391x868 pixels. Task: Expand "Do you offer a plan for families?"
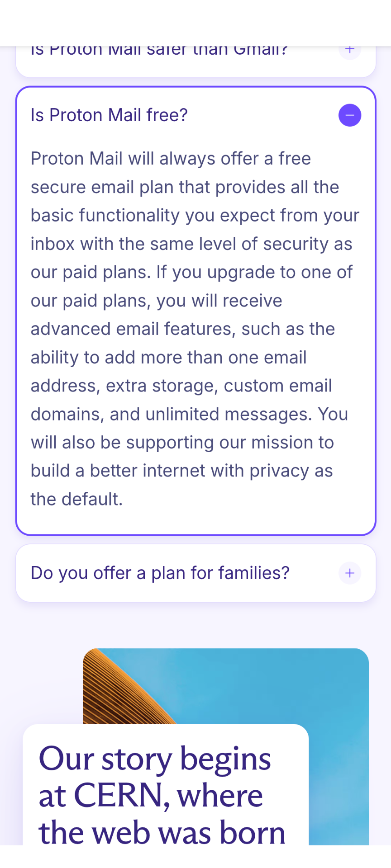pyautogui.click(x=160, y=573)
